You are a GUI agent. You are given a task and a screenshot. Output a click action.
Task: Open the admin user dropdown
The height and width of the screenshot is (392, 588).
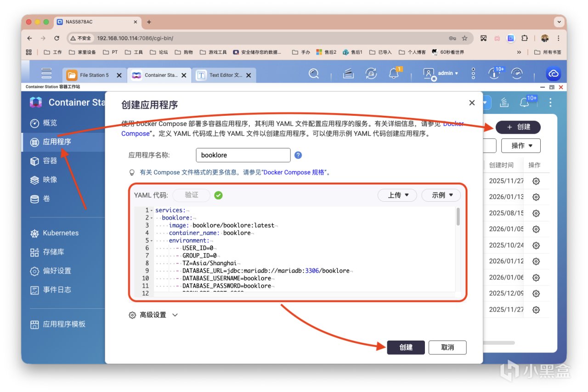click(x=441, y=74)
